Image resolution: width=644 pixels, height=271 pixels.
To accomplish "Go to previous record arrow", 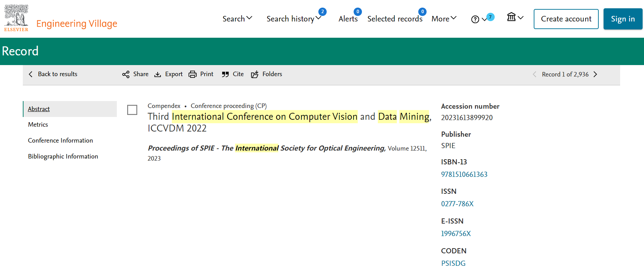I will click(x=534, y=74).
